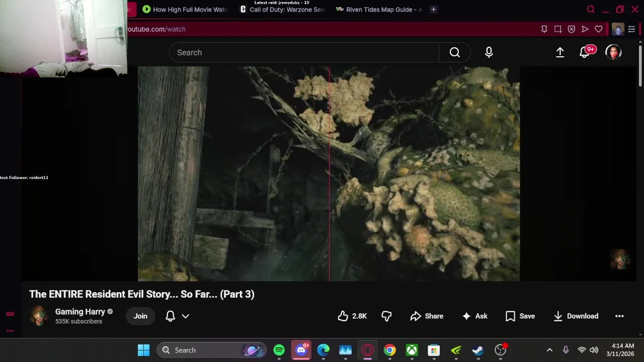Click the YouTube search magnifier button
This screenshot has height=362, width=644.
(x=455, y=52)
